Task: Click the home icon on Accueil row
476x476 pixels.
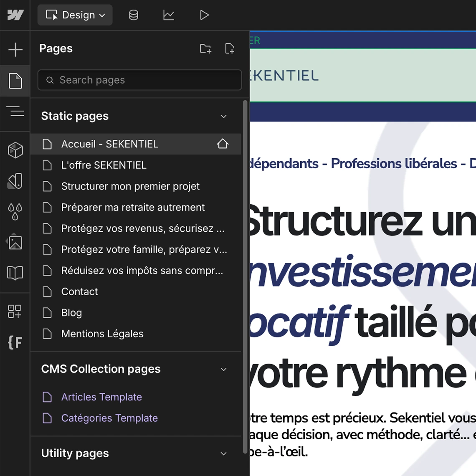Action: pyautogui.click(x=223, y=144)
